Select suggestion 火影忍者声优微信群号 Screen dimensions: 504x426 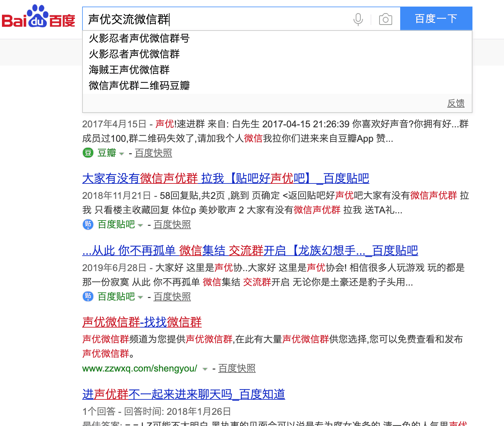tap(277, 38)
